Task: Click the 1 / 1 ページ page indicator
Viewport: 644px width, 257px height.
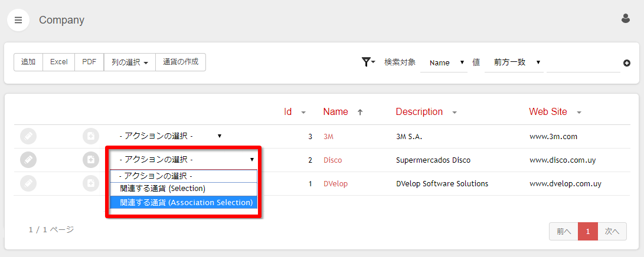Action: click(x=51, y=230)
